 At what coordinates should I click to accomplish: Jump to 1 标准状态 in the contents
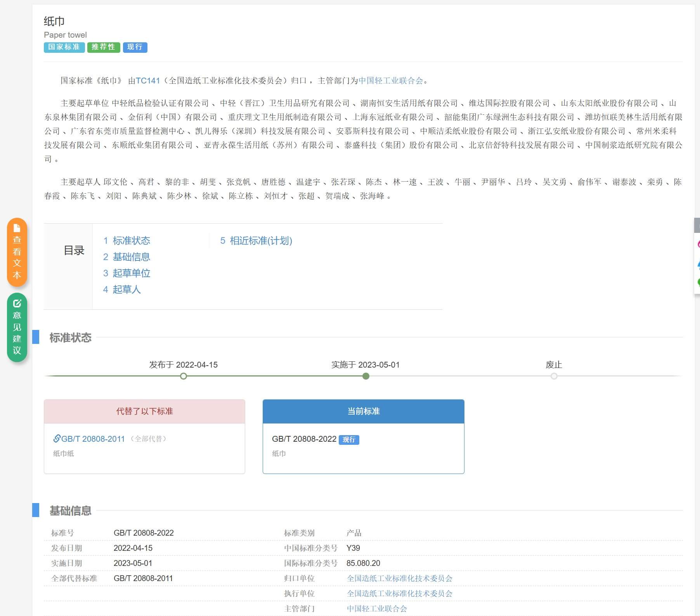click(126, 241)
